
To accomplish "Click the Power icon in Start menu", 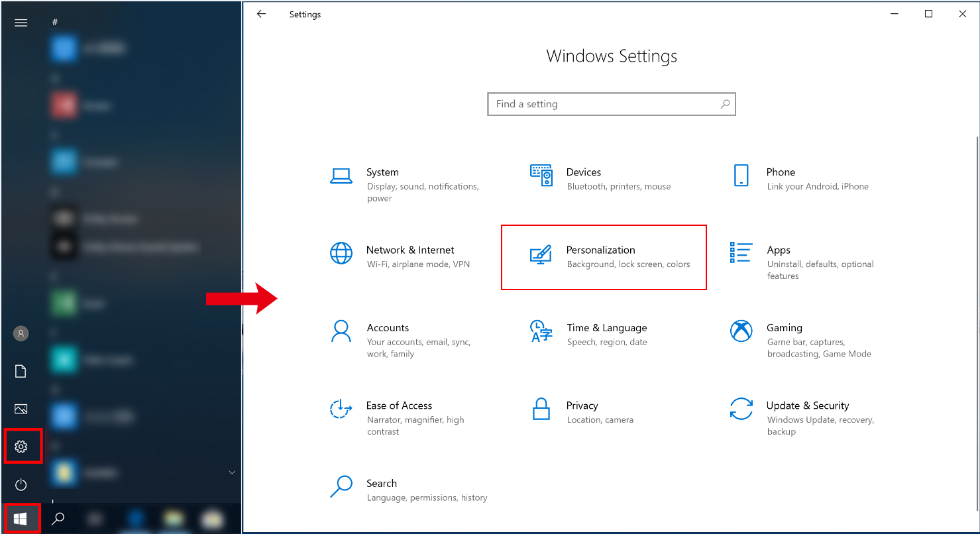I will click(21, 484).
